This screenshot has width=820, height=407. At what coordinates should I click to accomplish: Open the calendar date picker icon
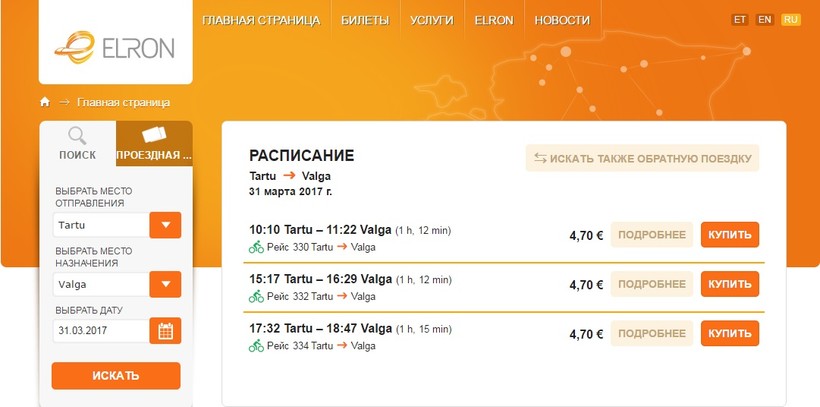(165, 330)
